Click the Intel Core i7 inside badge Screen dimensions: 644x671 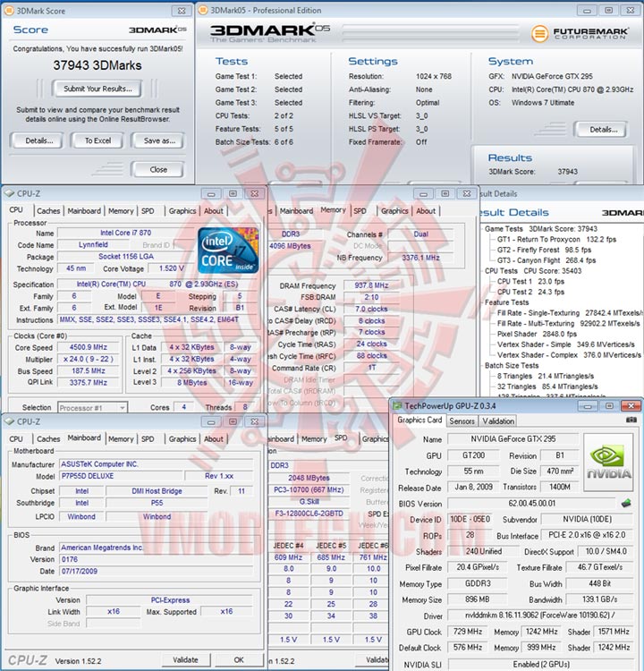[x=228, y=251]
